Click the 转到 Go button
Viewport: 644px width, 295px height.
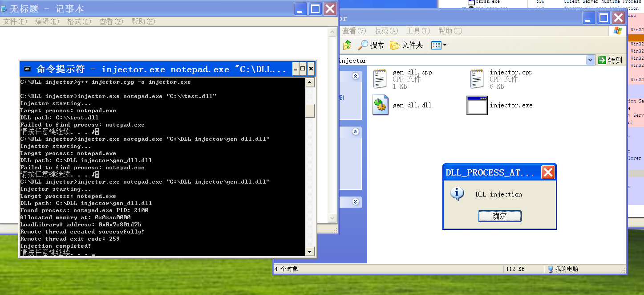(610, 60)
